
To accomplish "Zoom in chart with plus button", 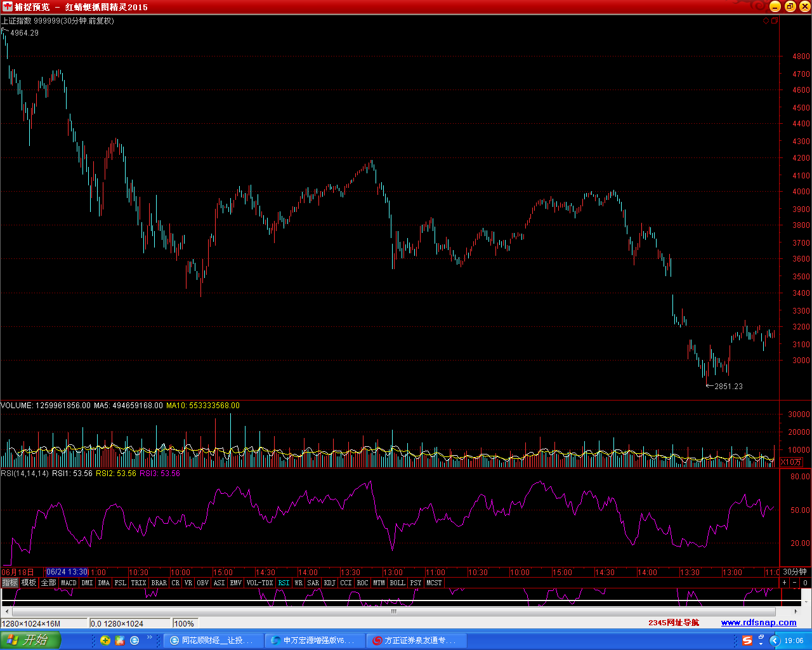I will 785,583.
